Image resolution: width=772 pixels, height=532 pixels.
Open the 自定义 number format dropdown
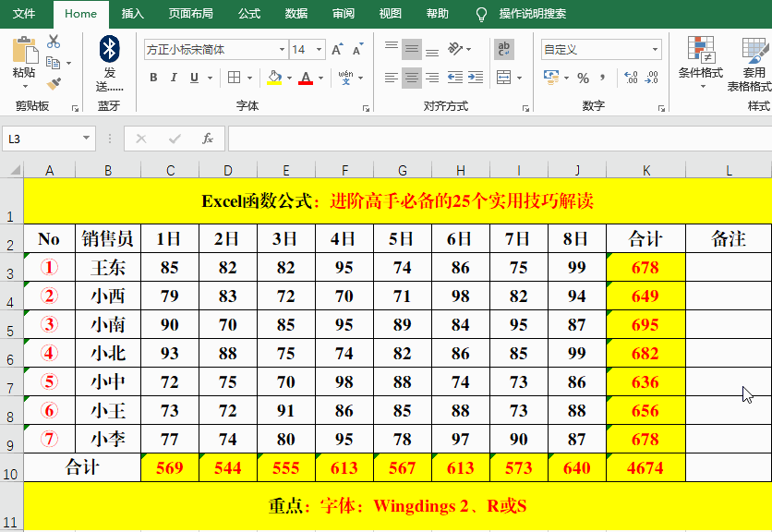(656, 49)
